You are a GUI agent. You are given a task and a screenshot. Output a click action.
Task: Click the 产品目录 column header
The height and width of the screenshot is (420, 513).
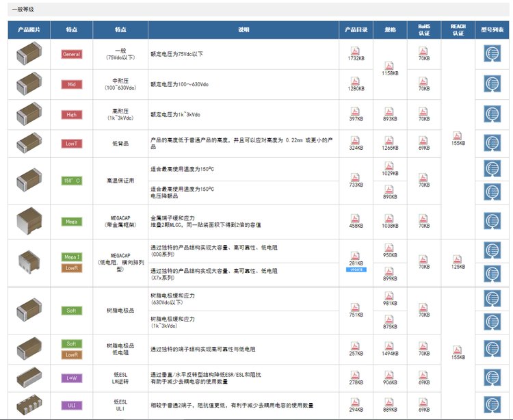356,30
